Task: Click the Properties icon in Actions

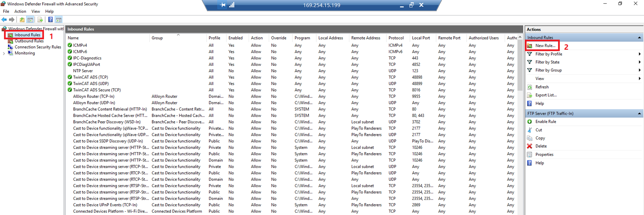Action: tap(530, 154)
